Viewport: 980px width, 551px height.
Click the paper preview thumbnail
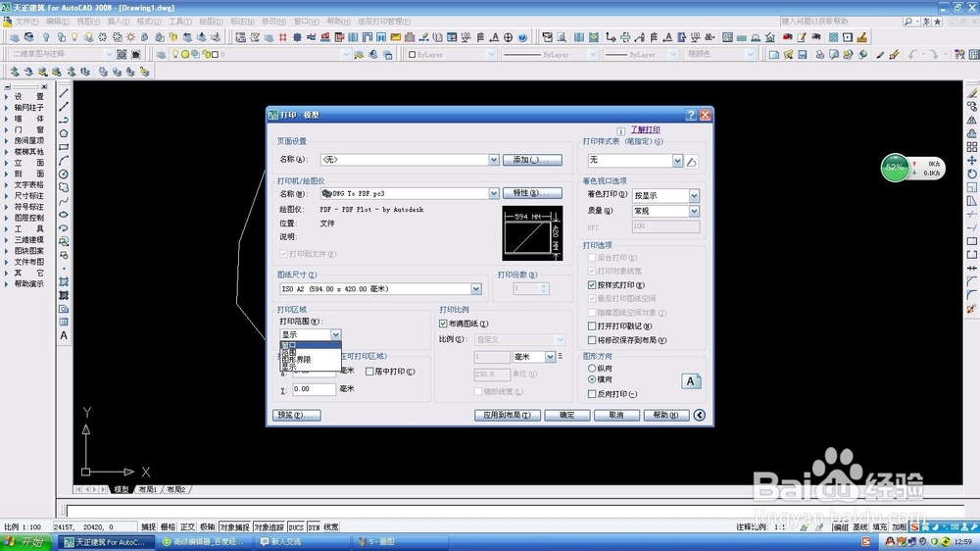click(532, 233)
